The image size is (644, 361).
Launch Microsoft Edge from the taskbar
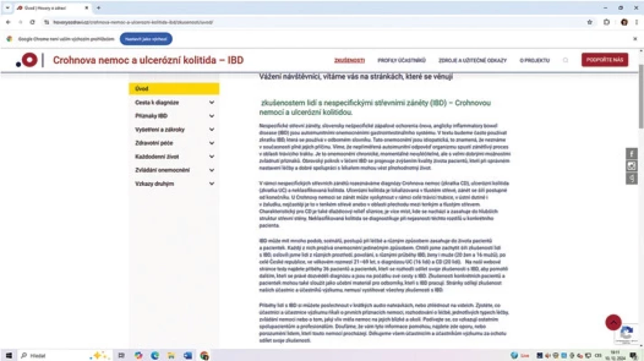(155, 355)
